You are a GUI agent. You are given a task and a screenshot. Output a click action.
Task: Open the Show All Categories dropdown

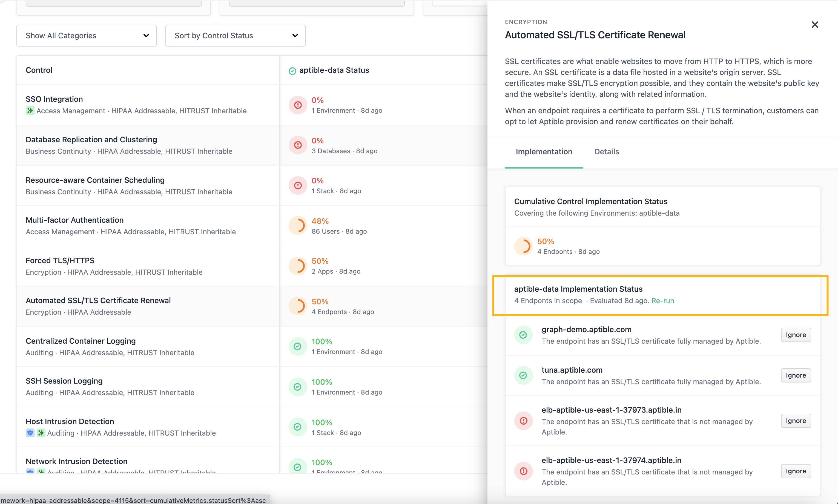tap(86, 36)
